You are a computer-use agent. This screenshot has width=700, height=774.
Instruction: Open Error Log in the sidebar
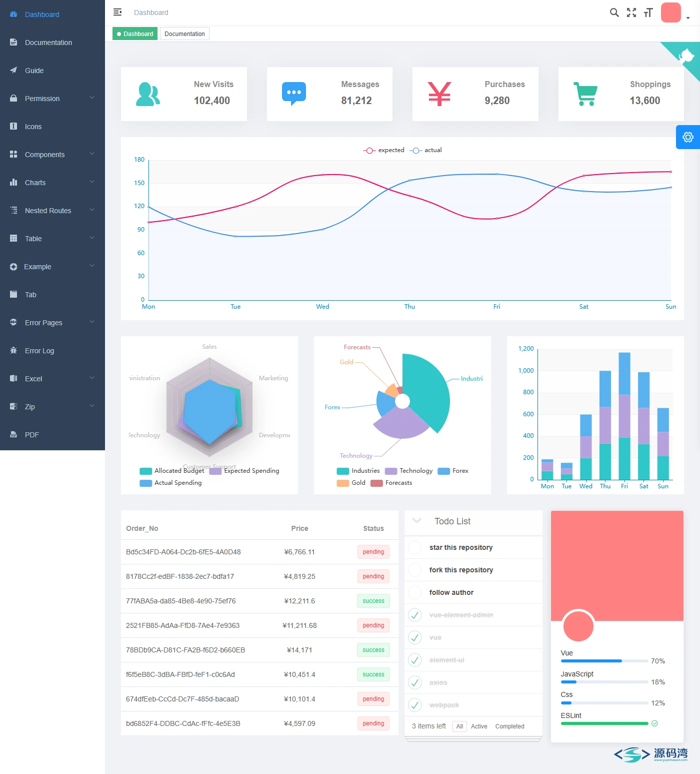pos(52,351)
